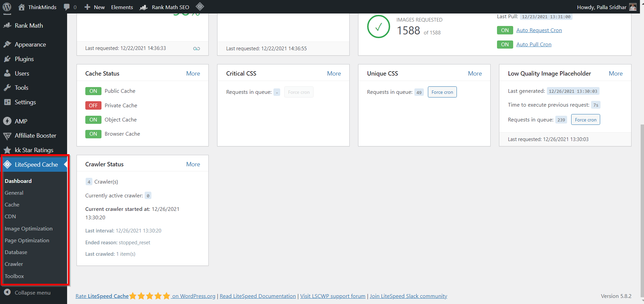Image resolution: width=644 pixels, height=304 pixels.
Task: Expand Crawler Status with More link
Action: pos(193,164)
